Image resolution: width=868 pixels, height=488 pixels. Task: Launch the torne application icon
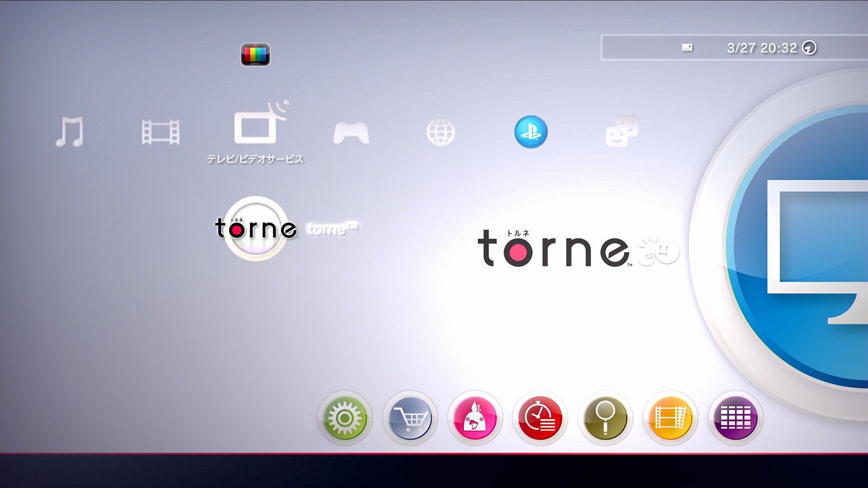coord(256,228)
